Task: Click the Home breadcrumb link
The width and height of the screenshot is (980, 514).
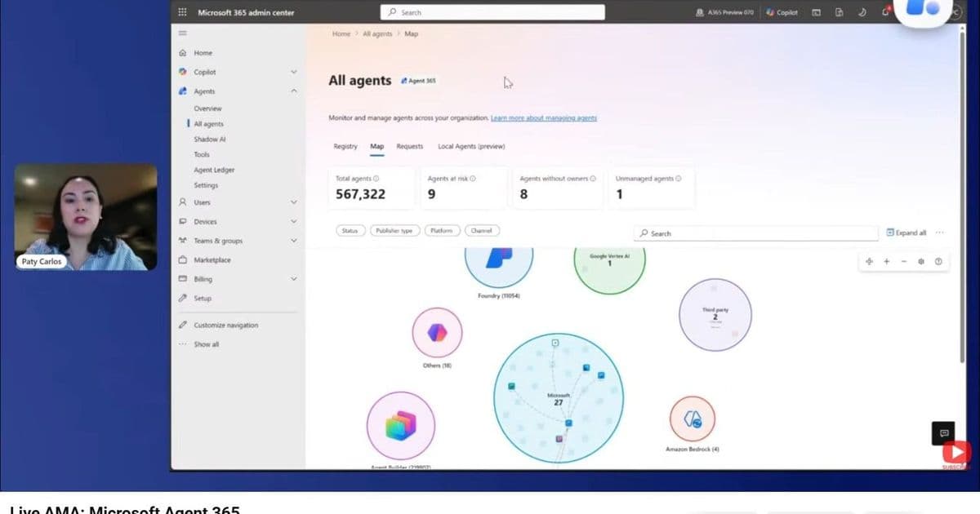Action: pos(341,34)
